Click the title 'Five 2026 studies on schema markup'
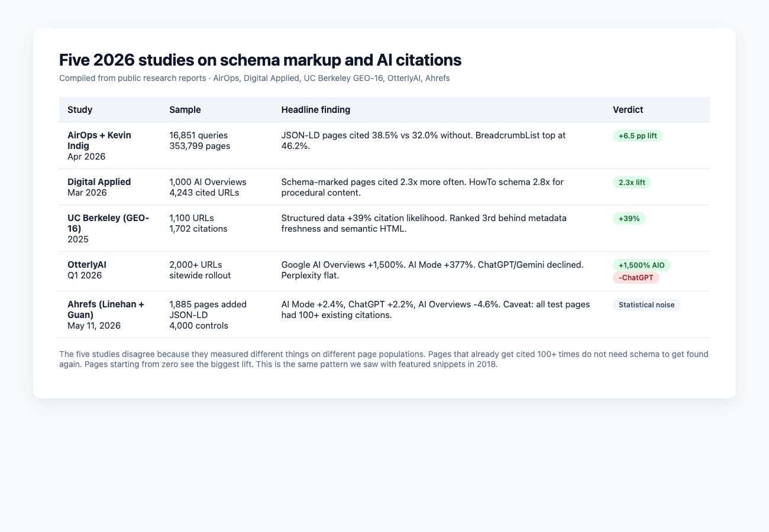 pyautogui.click(x=260, y=60)
